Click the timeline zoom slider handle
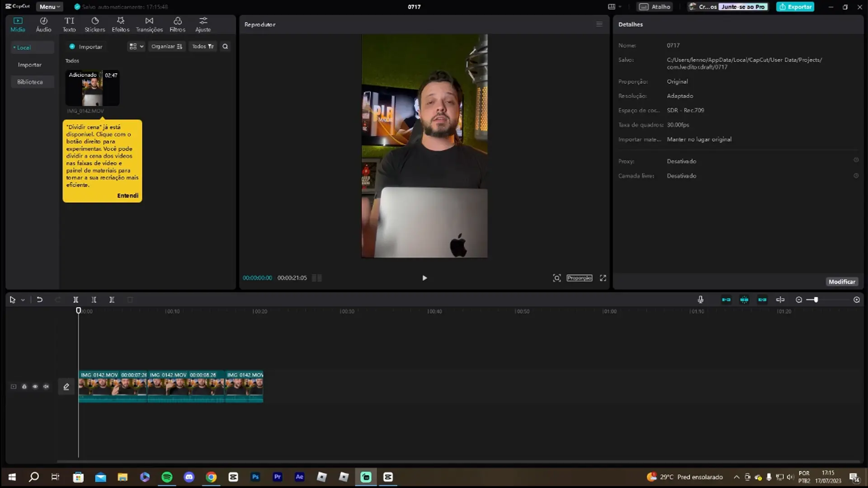This screenshot has height=488, width=868. (x=816, y=300)
